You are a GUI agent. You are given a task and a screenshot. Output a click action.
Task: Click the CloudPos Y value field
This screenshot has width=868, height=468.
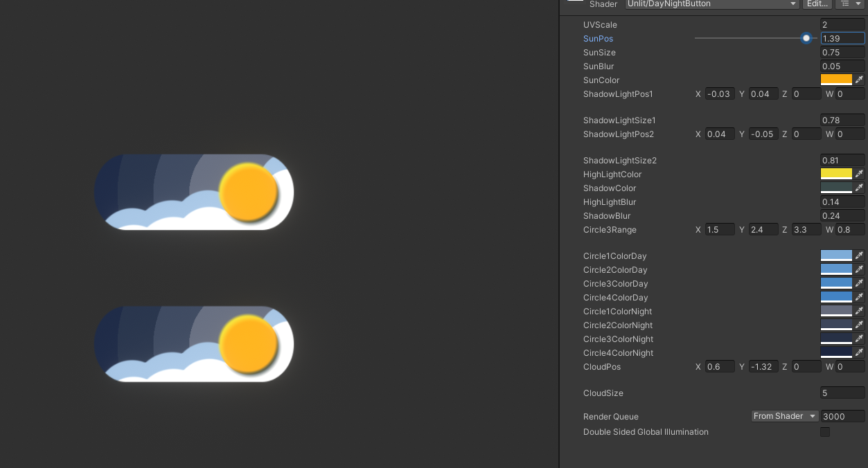763,366
